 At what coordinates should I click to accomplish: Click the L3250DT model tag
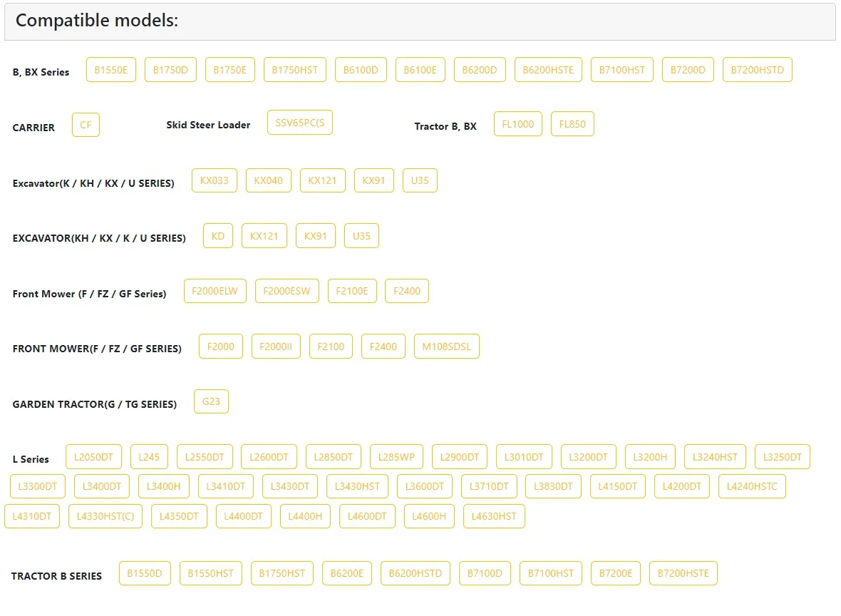(783, 457)
